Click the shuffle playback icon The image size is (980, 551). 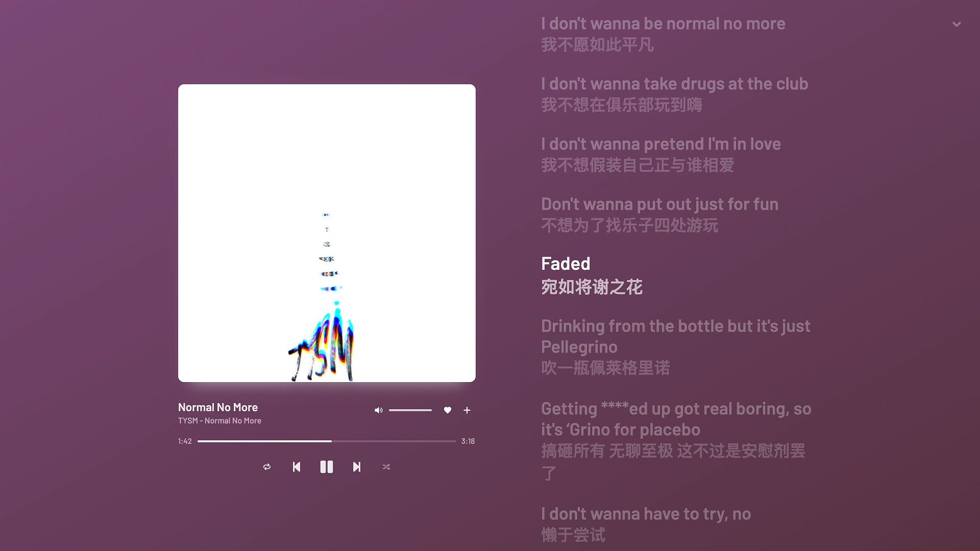click(x=386, y=467)
